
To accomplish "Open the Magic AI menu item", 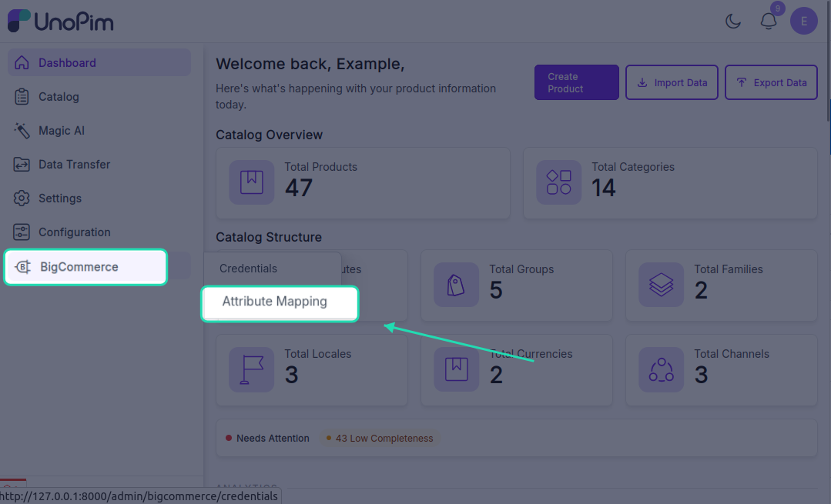I will tap(99, 130).
